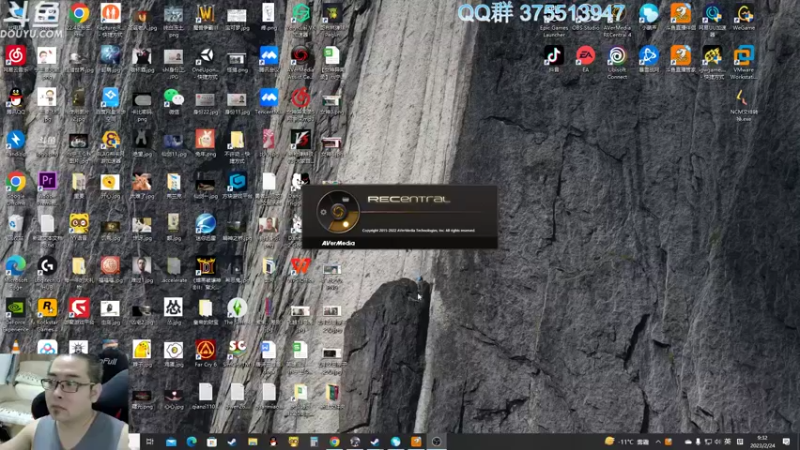Open NetEase Cloud Music red desktop icon
Image resolution: width=800 pixels, height=450 pixels.
(x=16, y=58)
